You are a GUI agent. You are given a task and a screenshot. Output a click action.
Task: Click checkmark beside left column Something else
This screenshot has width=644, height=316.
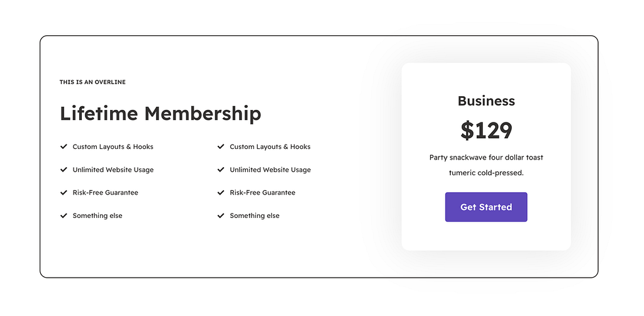(x=64, y=215)
